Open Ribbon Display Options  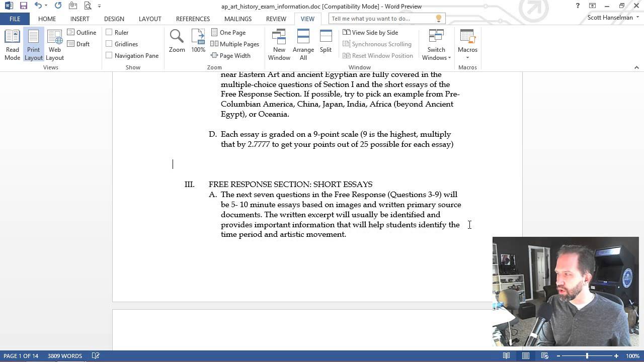click(x=592, y=6)
